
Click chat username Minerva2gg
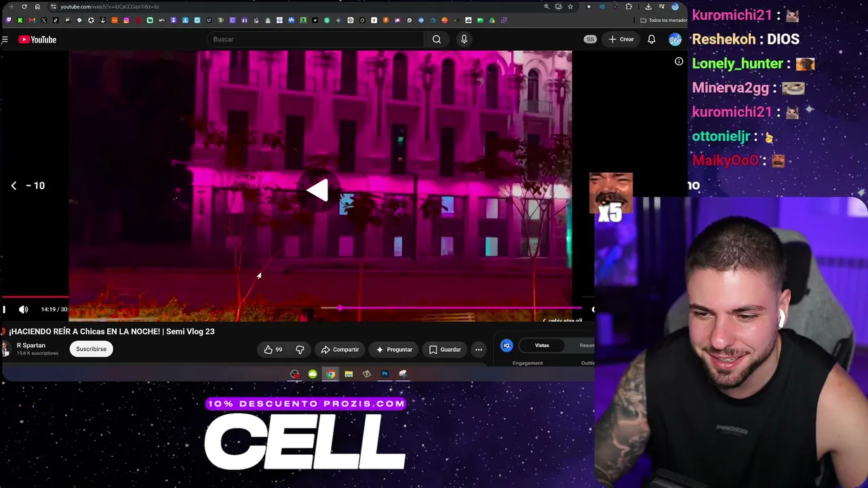[x=730, y=88]
